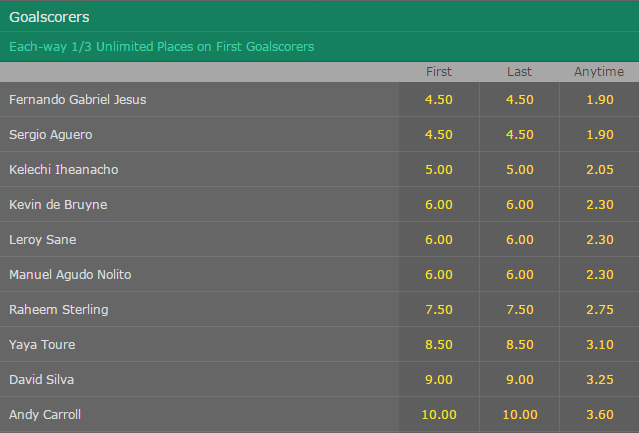639x433 pixels.
Task: Click the Anytime column header
Action: (599, 72)
